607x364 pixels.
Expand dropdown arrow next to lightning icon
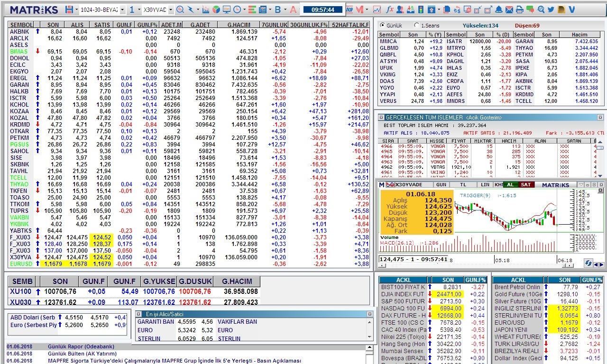pyautogui.click(x=198, y=9)
